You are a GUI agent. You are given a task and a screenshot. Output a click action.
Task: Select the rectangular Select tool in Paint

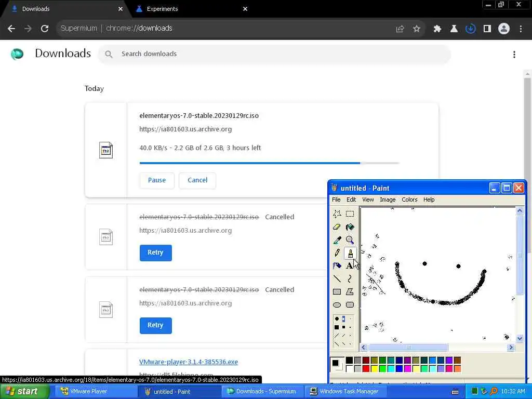point(350,214)
